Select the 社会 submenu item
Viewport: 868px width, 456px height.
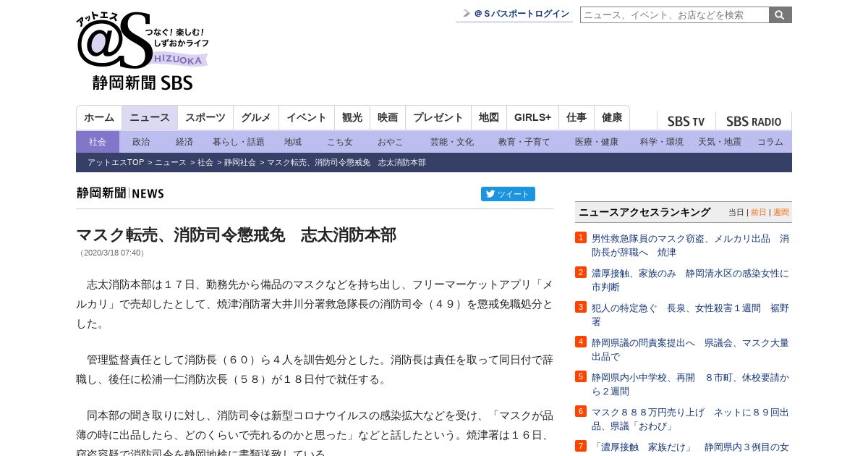(98, 142)
